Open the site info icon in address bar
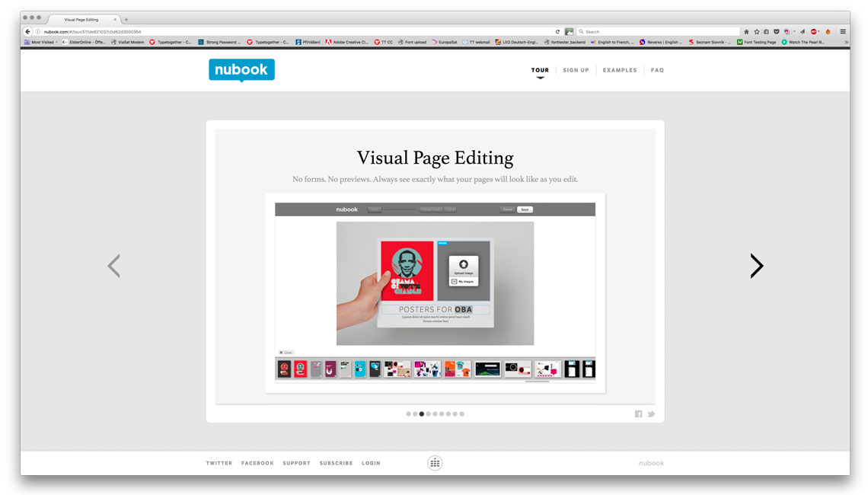The width and height of the screenshot is (868, 495). point(37,31)
